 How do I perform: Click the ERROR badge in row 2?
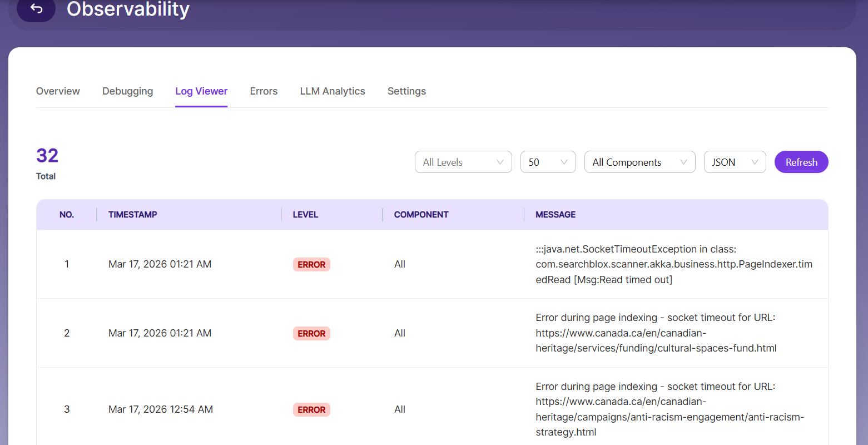pyautogui.click(x=311, y=334)
